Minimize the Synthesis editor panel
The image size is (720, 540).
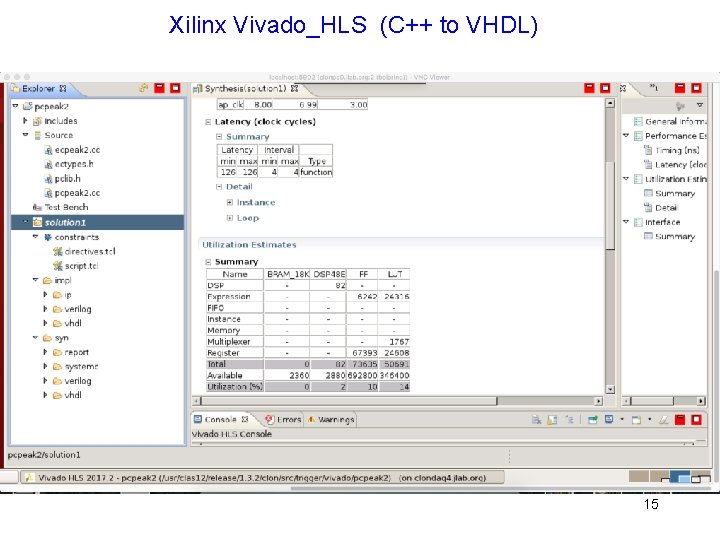tap(589, 88)
